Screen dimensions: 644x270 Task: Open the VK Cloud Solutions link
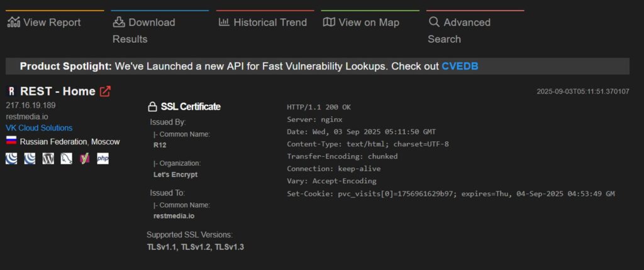39,128
